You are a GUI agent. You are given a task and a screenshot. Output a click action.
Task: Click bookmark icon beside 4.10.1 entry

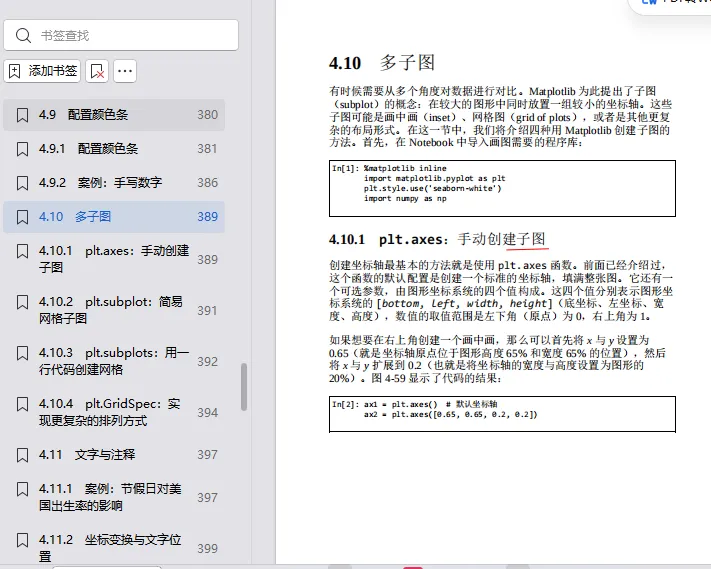22,251
